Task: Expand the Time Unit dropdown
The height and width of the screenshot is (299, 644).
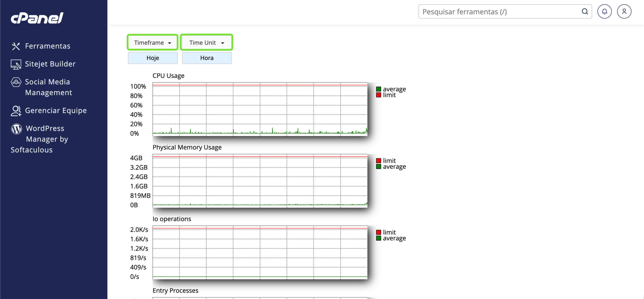Action: tap(207, 43)
